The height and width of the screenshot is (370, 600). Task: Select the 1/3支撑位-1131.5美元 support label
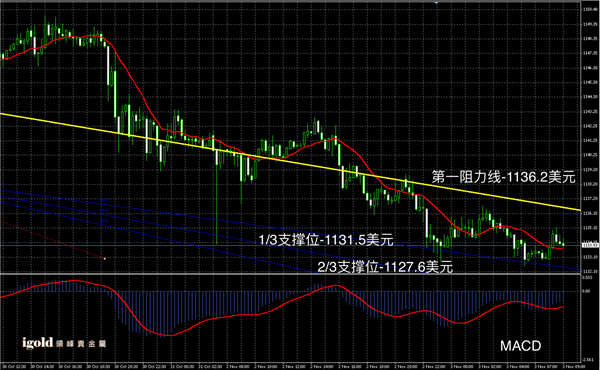coord(326,240)
